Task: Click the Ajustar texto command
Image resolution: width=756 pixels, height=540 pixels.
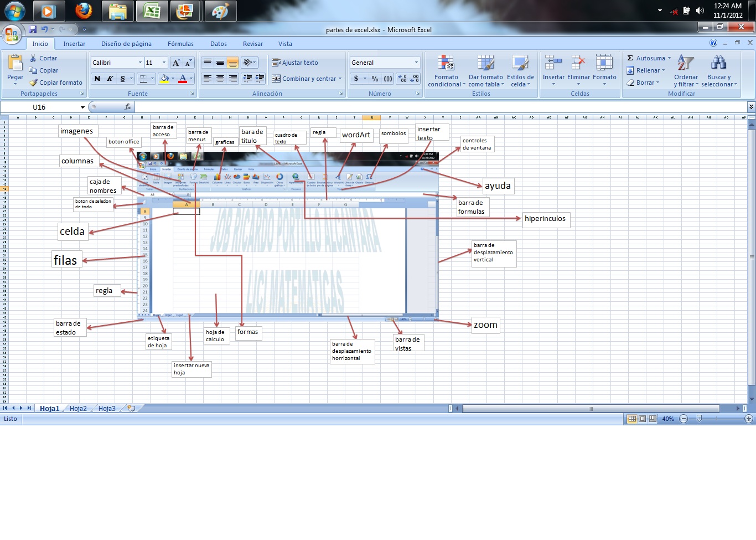Action: [299, 63]
